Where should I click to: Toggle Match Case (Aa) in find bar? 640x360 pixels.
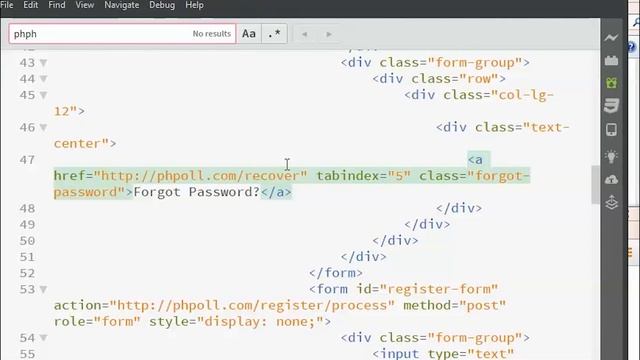pyautogui.click(x=249, y=33)
